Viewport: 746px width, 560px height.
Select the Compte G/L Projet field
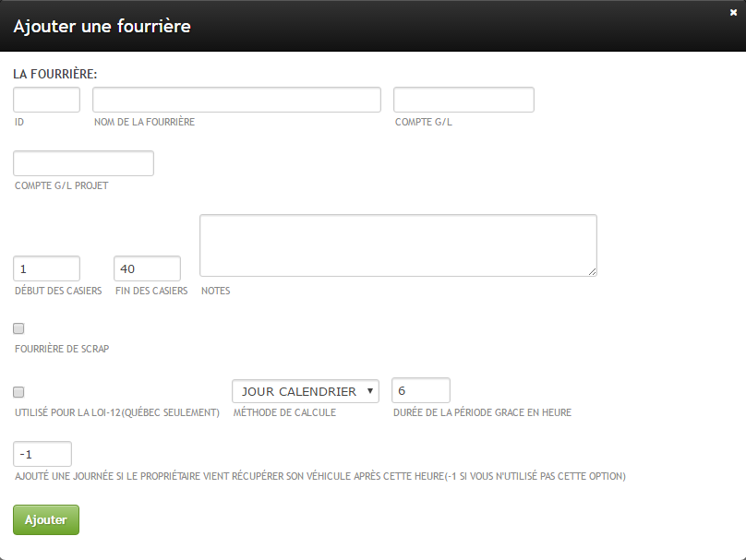(x=83, y=163)
